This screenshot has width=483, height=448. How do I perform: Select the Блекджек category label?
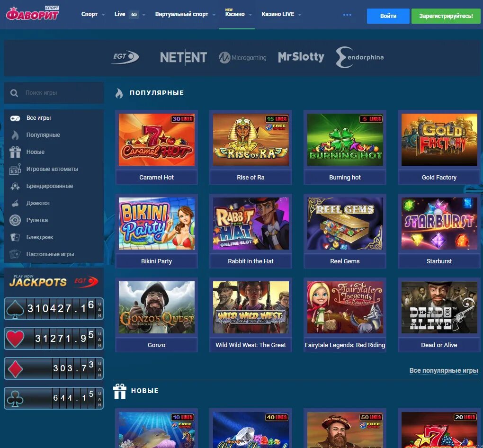pyautogui.click(x=40, y=237)
